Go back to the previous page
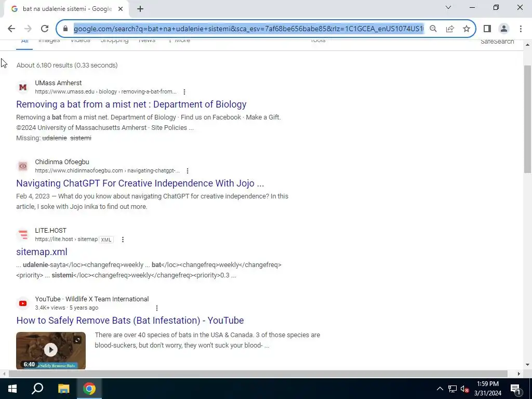Image resolution: width=532 pixels, height=399 pixels. (x=11, y=29)
